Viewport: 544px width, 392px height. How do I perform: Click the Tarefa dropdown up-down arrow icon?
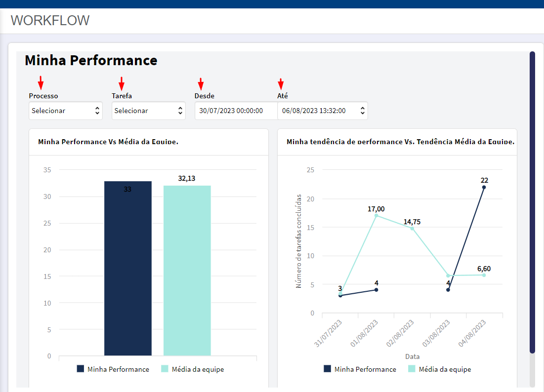[x=180, y=111]
